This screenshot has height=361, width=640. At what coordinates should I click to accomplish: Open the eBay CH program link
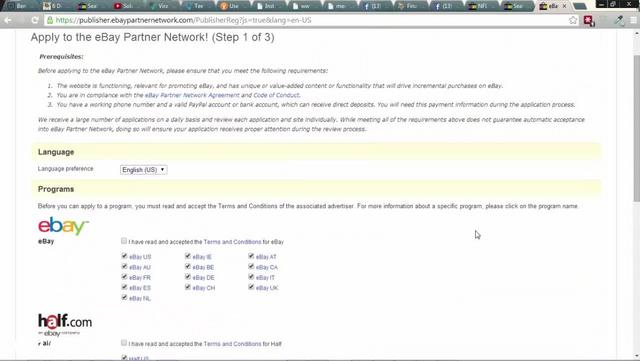pyautogui.click(x=204, y=288)
